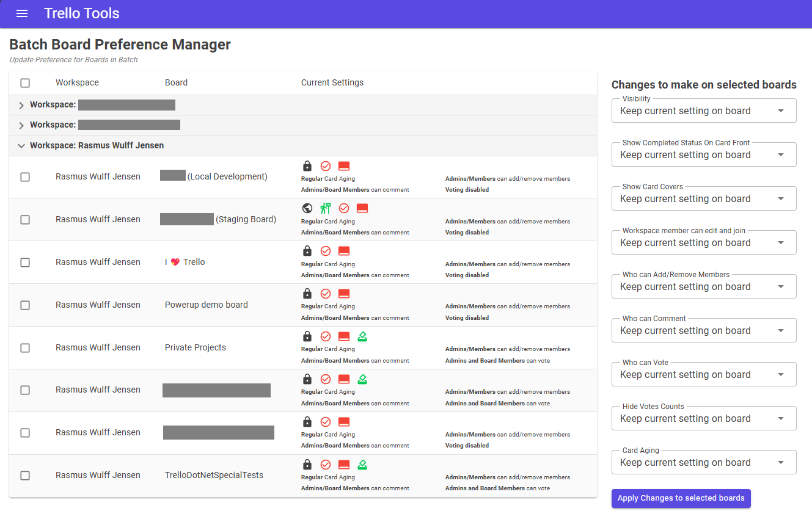Image resolution: width=812 pixels, height=522 pixels.
Task: Open the hamburger navigation menu
Action: 22,13
